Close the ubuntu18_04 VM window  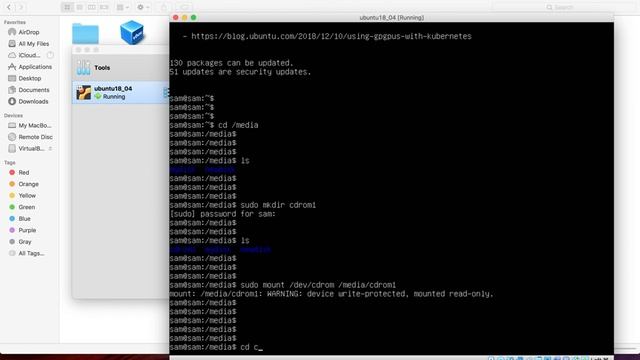[176, 18]
